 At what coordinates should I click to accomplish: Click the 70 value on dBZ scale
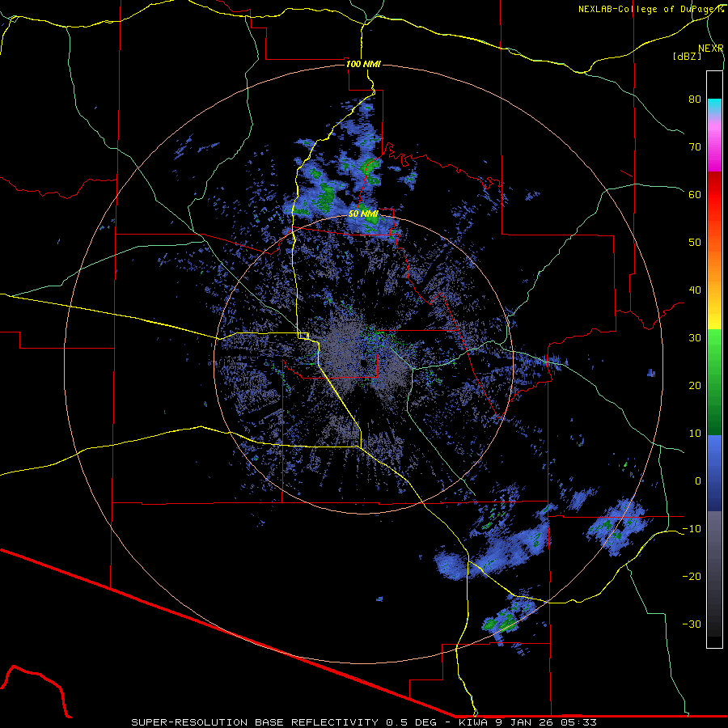click(x=695, y=147)
